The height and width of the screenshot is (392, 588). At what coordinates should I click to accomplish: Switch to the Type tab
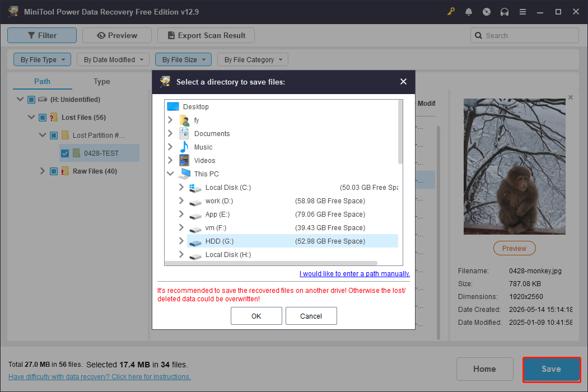[101, 81]
